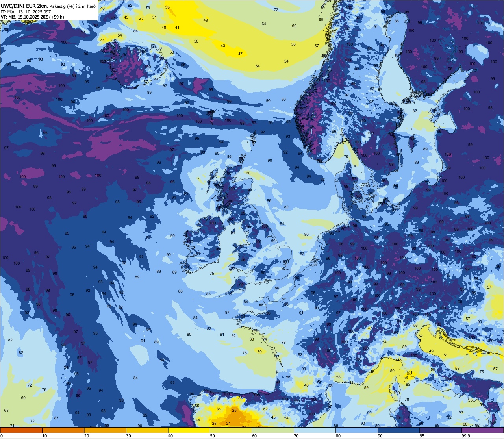Click the 20–30 amber legend swatch
This screenshot has height=439, width=504.
(105, 430)
